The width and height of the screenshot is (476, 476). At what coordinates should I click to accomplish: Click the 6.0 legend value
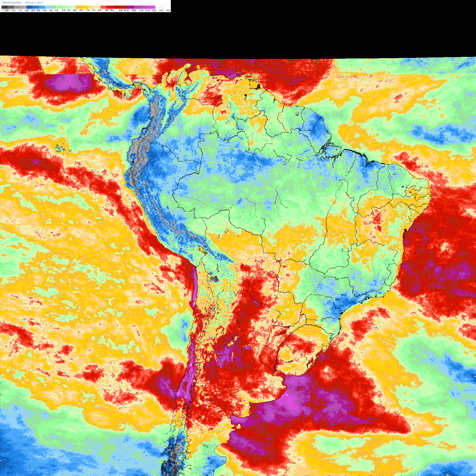coord(75,10)
